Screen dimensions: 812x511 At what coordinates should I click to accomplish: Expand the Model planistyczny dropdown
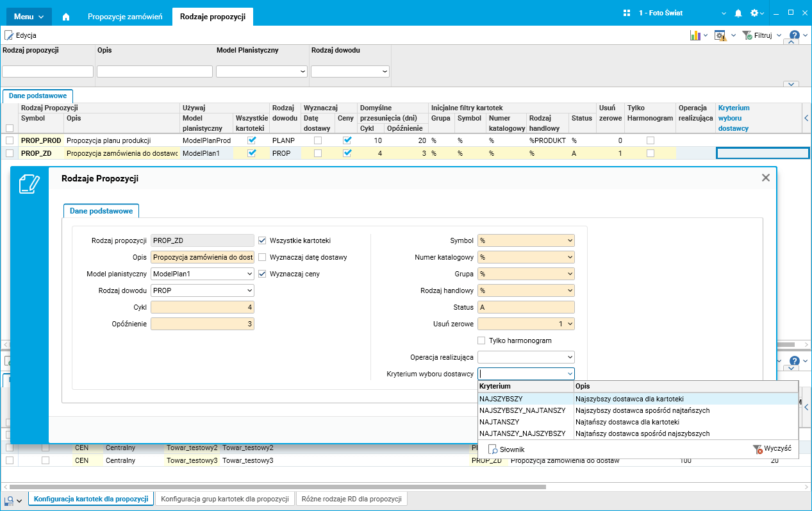tap(249, 274)
